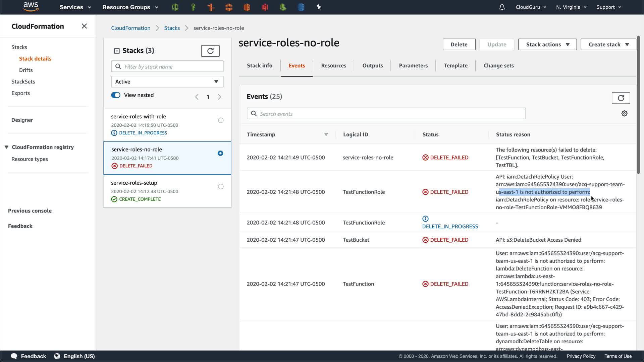Click the pin shortcut icon in header
Image resolution: width=644 pixels, height=362 pixels.
pos(319,7)
